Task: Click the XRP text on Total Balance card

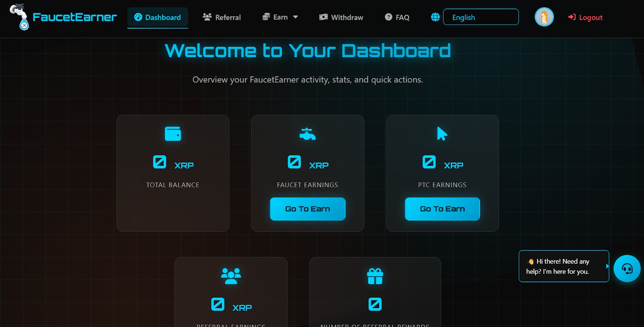Action: [184, 166]
